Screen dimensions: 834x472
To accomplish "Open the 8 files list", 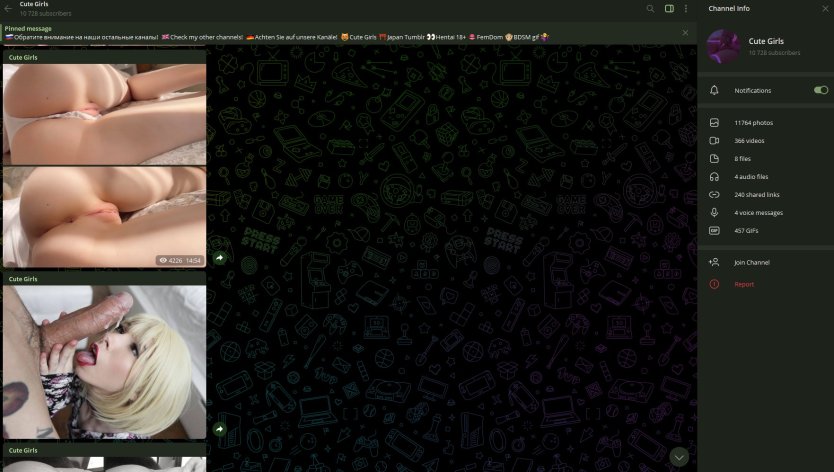I will tap(742, 159).
